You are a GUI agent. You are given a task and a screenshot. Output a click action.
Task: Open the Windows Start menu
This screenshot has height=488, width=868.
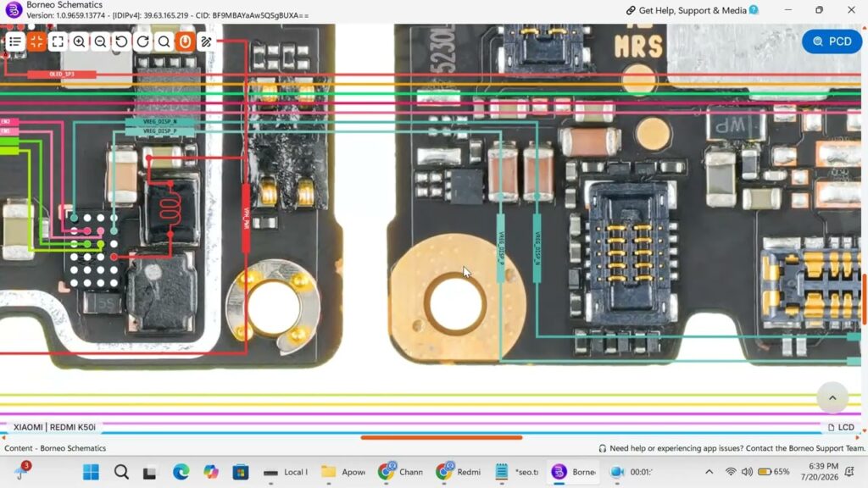91,472
